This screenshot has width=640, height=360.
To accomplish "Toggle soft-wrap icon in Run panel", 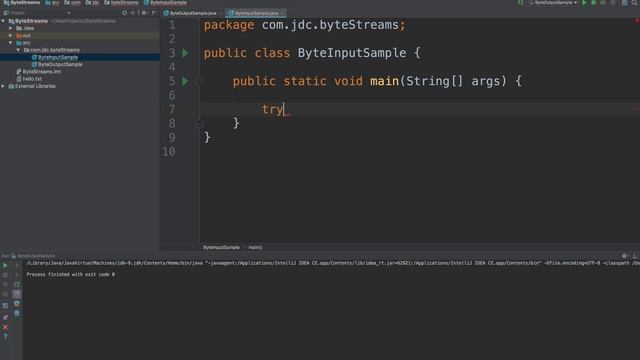I will 17,284.
